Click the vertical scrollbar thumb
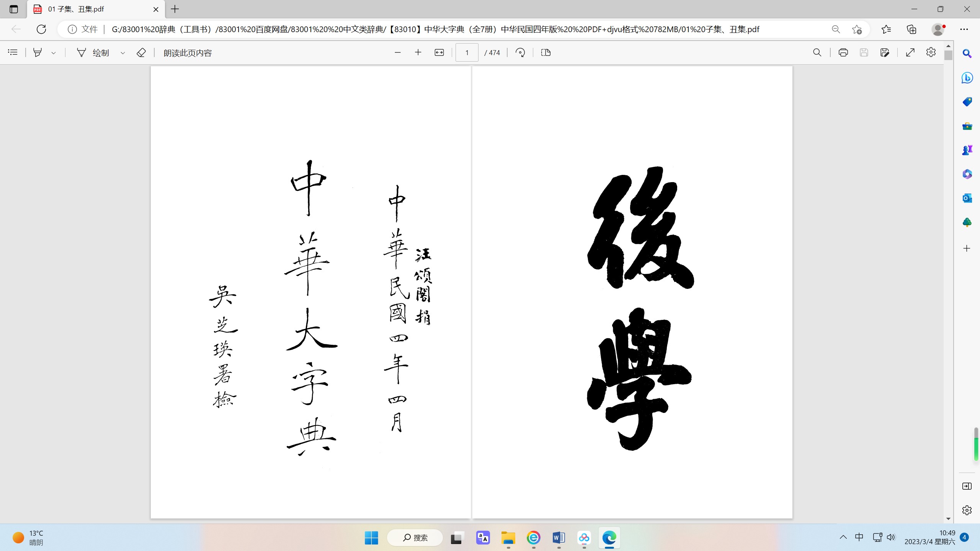 point(948,55)
